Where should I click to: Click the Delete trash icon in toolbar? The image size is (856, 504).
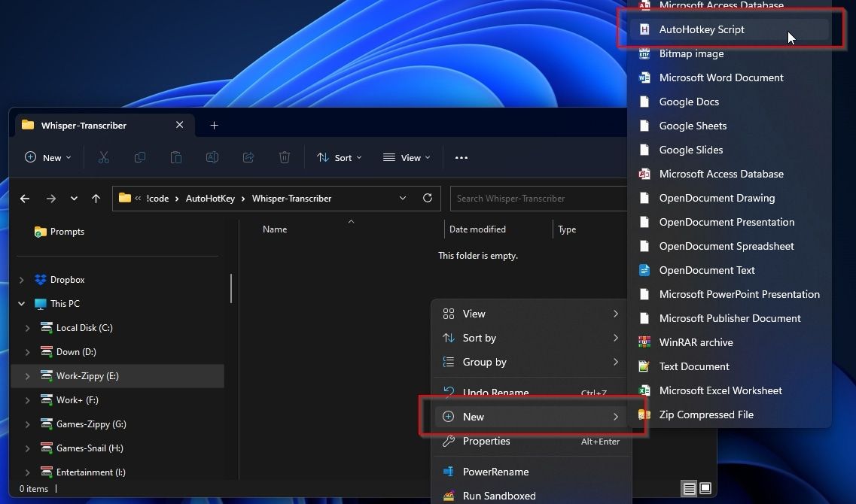pyautogui.click(x=285, y=157)
